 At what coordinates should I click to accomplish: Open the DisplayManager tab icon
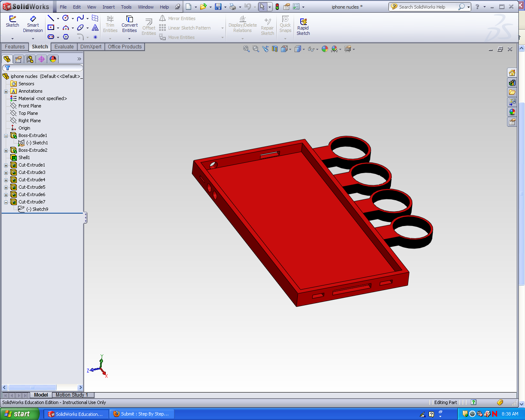coord(53,59)
